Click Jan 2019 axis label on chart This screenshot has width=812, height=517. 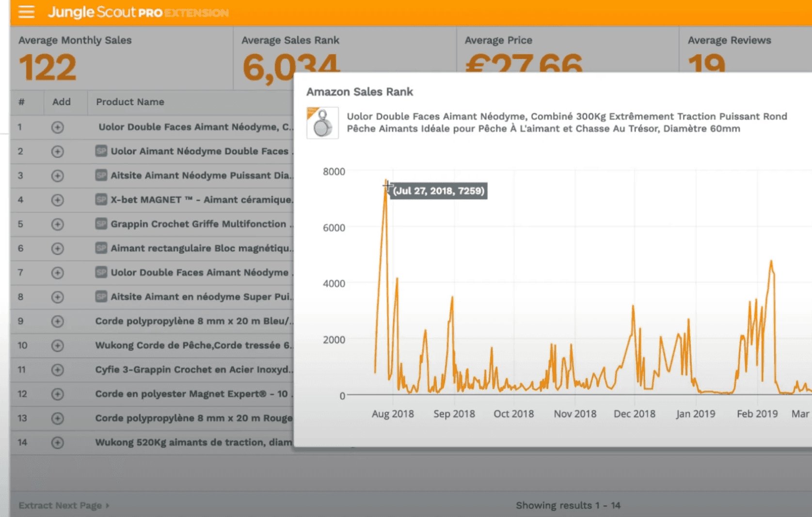point(696,414)
